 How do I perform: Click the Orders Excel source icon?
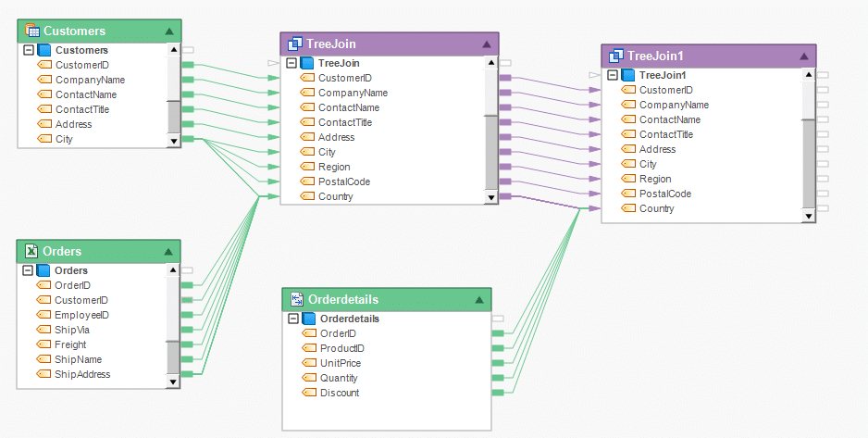[x=31, y=252]
